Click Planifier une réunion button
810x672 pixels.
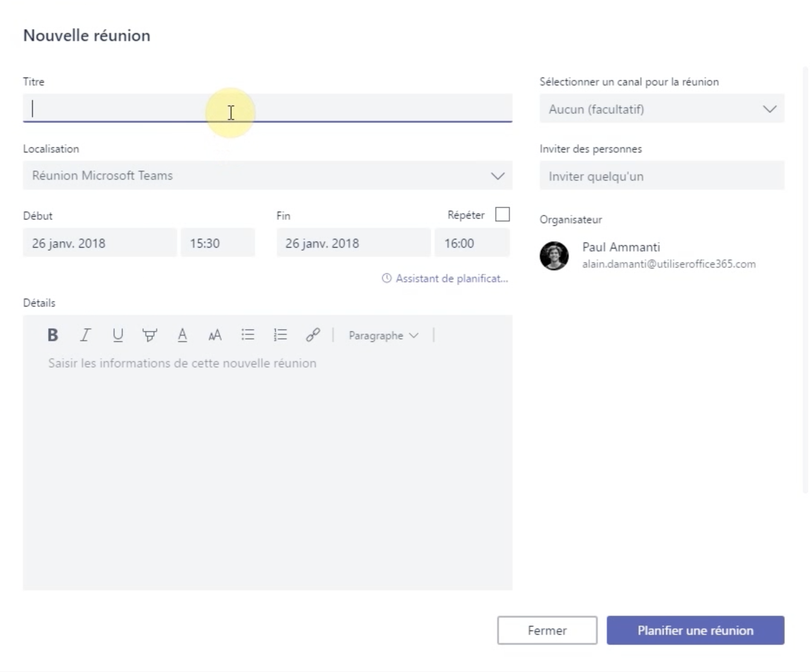(696, 630)
